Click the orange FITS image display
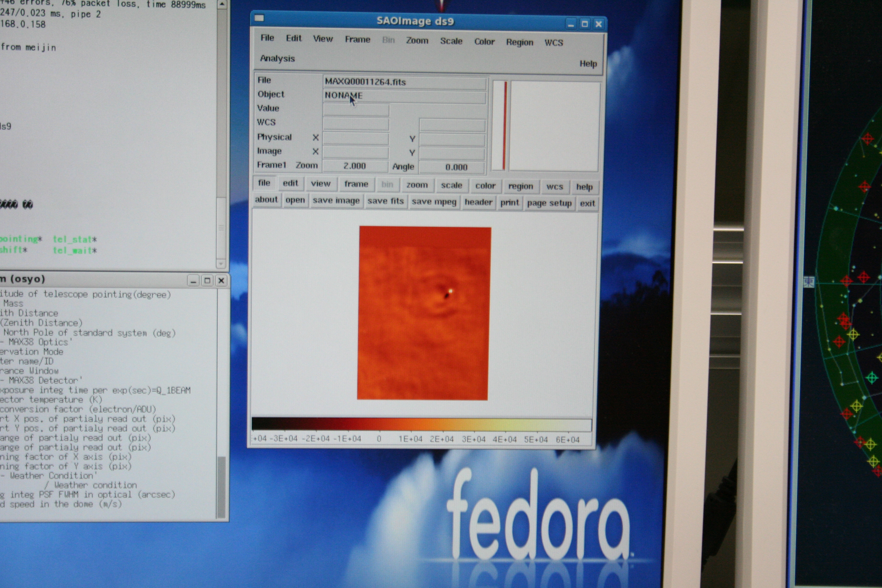The width and height of the screenshot is (882, 588). pos(424,313)
